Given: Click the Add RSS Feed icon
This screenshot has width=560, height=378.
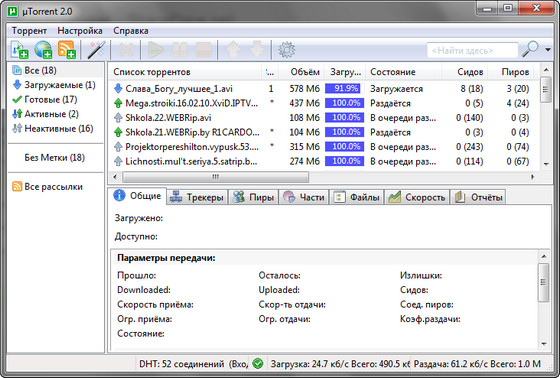Looking at the screenshot, I should pyautogui.click(x=67, y=50).
